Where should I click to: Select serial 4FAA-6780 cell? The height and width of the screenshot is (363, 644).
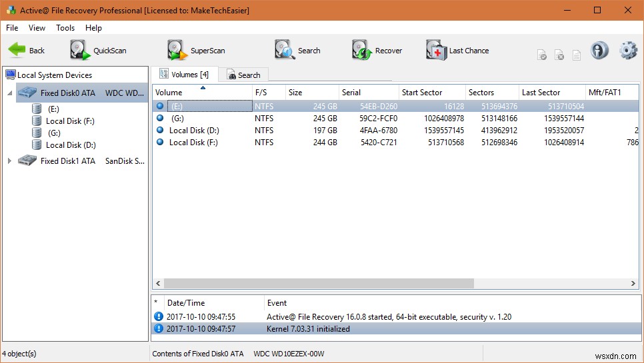(378, 130)
